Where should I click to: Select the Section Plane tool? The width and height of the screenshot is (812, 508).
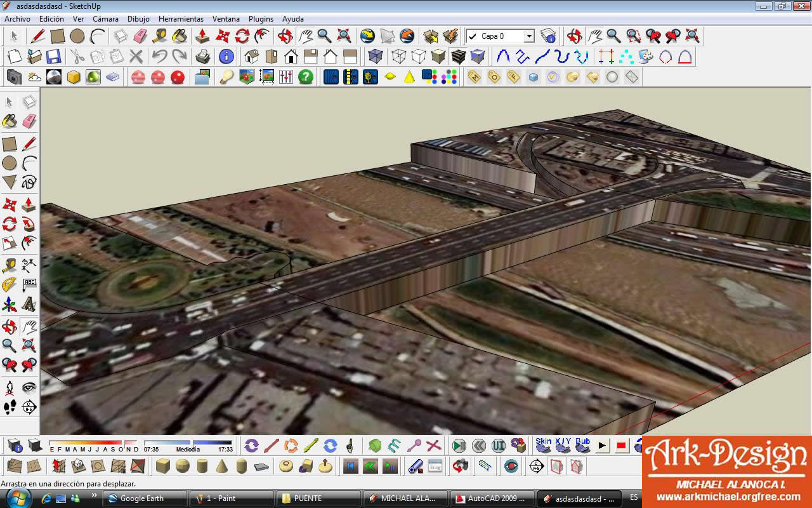click(x=29, y=408)
